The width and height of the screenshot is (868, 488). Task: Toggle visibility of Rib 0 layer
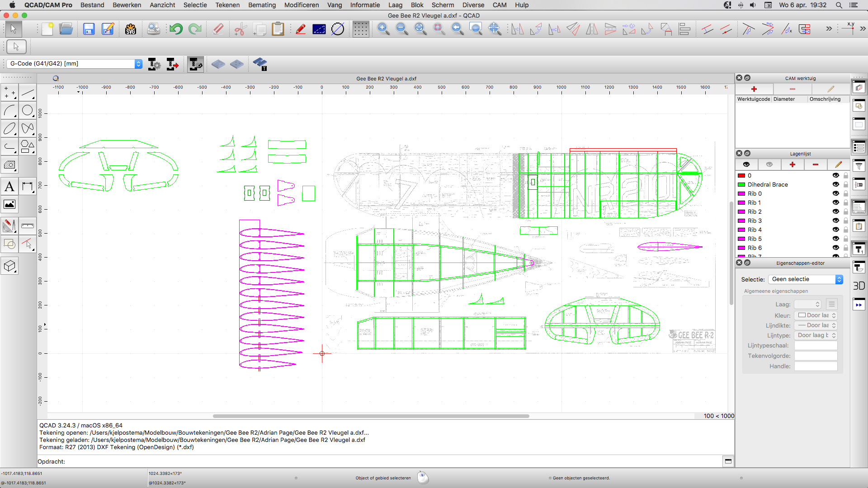(836, 193)
